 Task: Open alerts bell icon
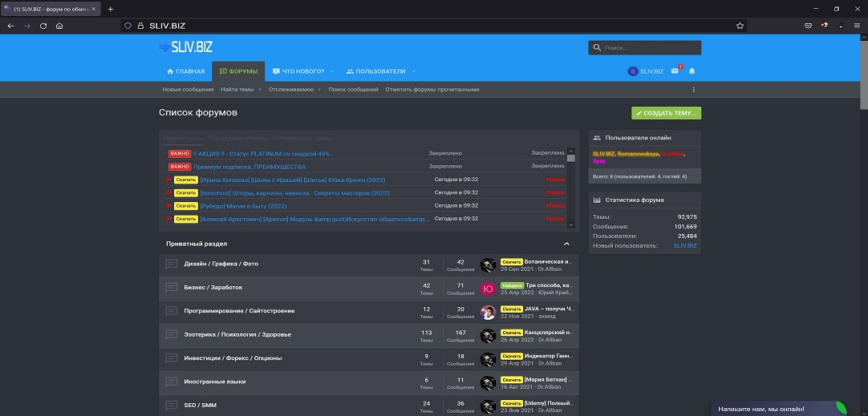[x=692, y=71]
